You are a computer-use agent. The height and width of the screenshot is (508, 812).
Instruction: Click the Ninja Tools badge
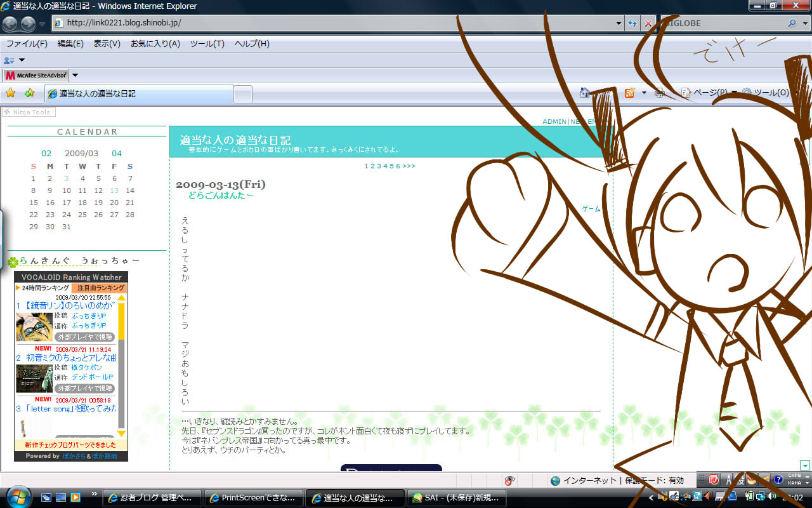(29, 112)
